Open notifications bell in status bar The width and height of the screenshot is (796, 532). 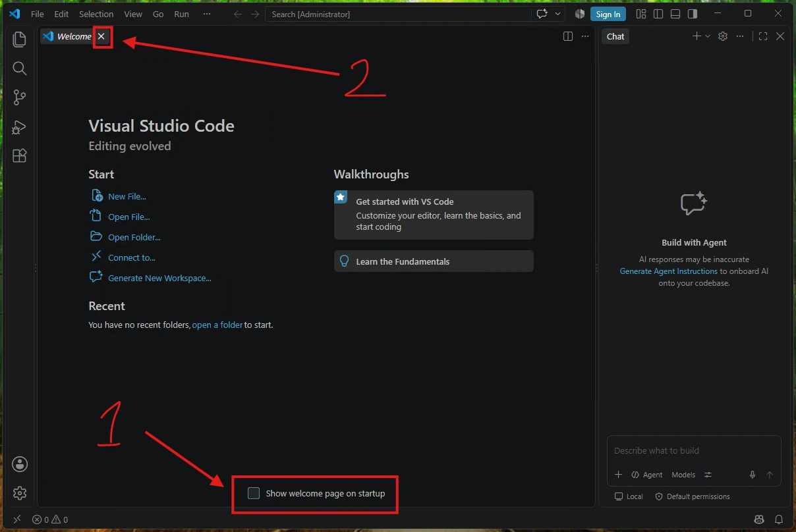779,519
